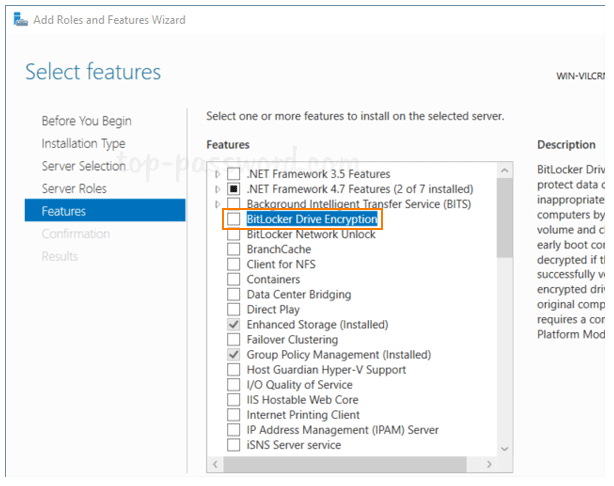Navigate to the Server Roles page
This screenshot has height=486, width=614.
click(x=74, y=188)
